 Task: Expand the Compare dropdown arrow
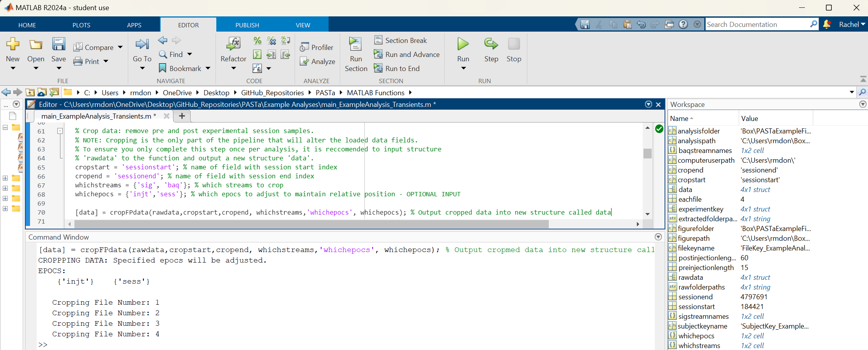[120, 47]
